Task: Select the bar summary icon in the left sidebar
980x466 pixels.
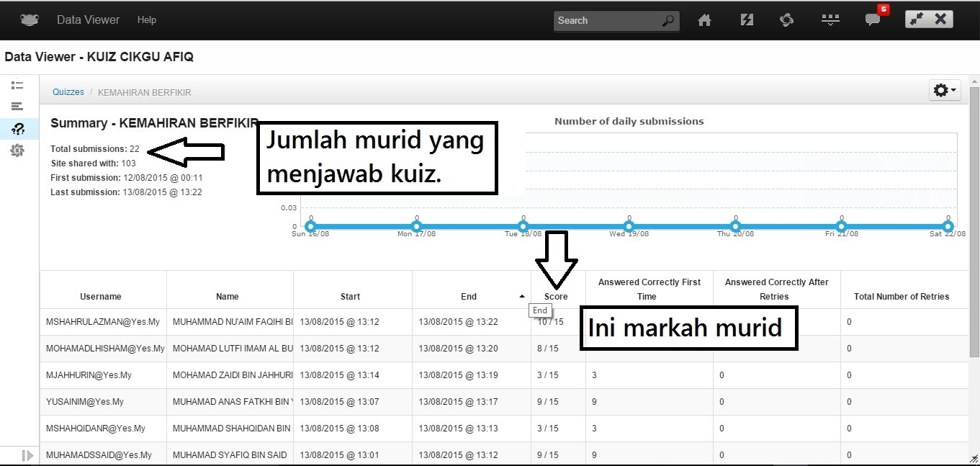Action: tap(17, 106)
